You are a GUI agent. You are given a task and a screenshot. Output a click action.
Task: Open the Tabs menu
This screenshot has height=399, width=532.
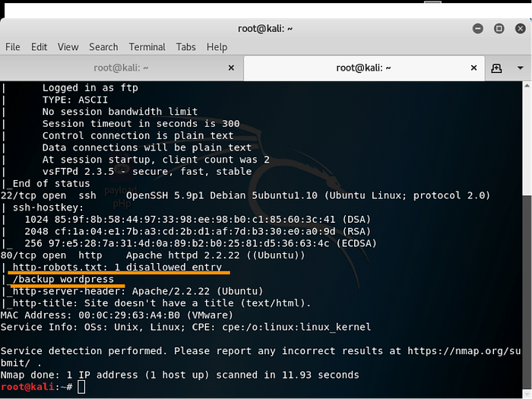coord(186,47)
